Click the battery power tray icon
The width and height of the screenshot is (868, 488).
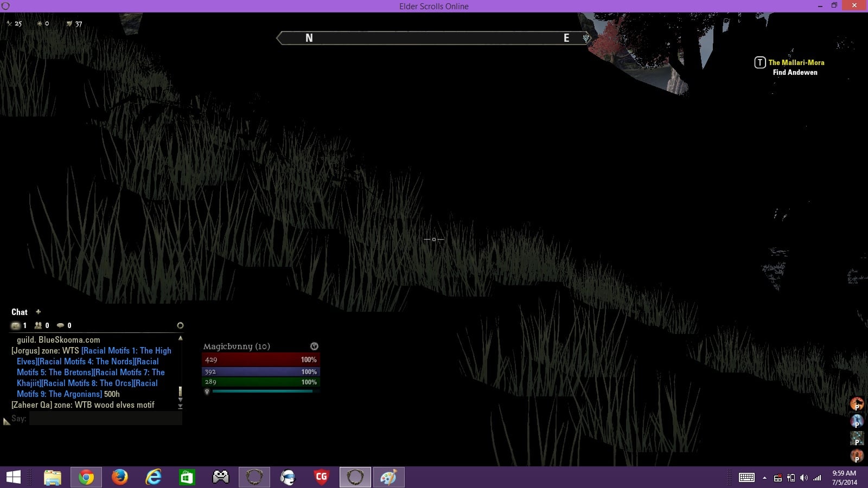pyautogui.click(x=791, y=478)
